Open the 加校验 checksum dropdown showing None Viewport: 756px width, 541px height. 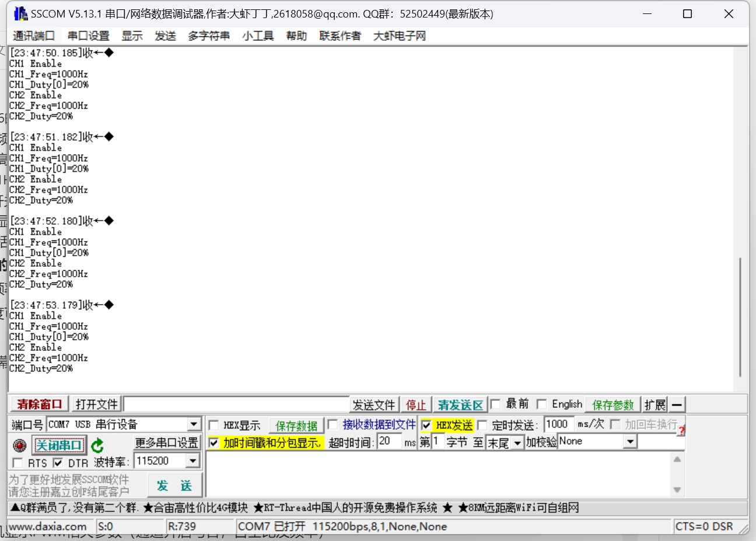coord(631,441)
